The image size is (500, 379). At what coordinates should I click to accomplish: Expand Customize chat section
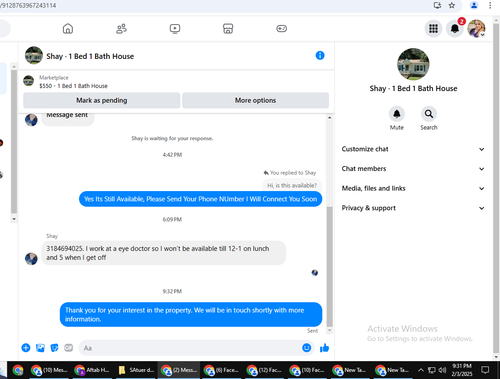point(413,149)
